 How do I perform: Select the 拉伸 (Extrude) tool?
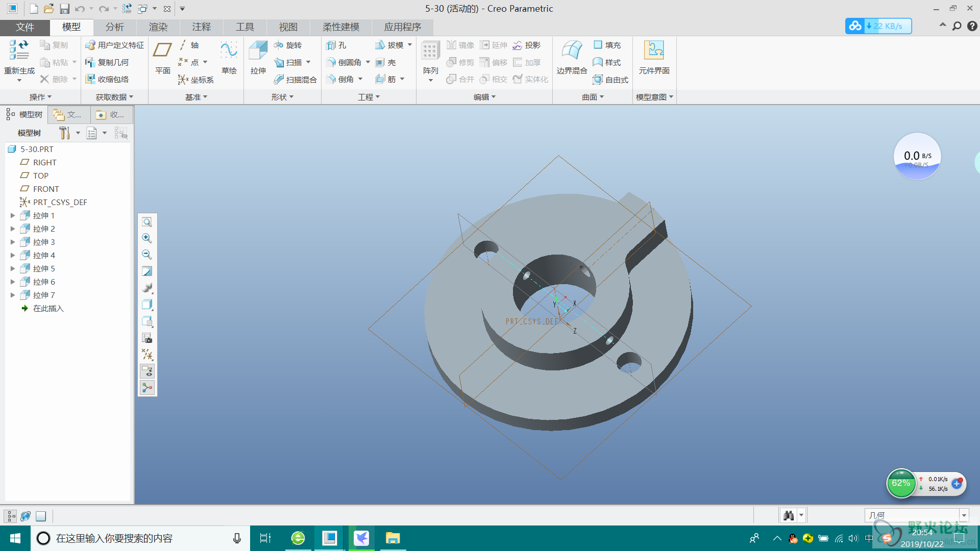point(258,58)
